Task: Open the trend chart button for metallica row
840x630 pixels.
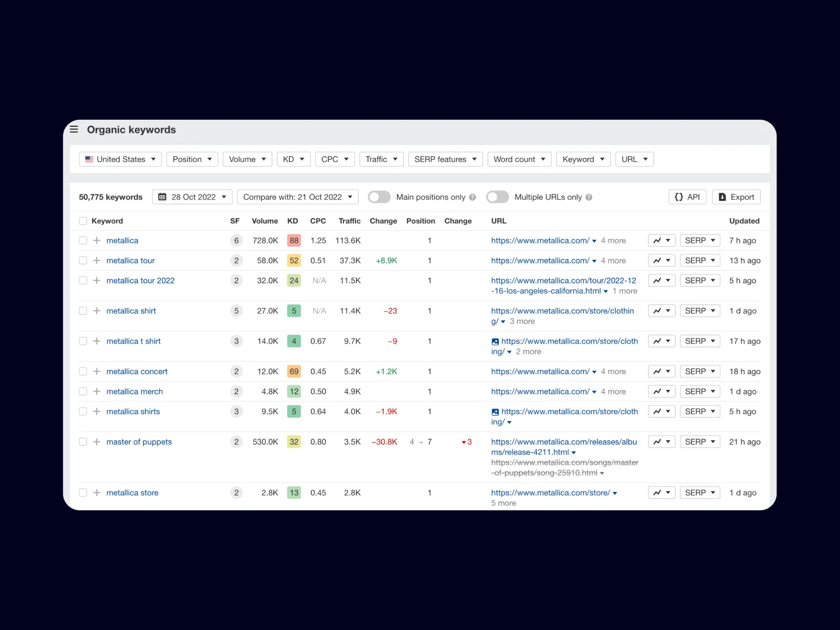Action: tap(662, 241)
